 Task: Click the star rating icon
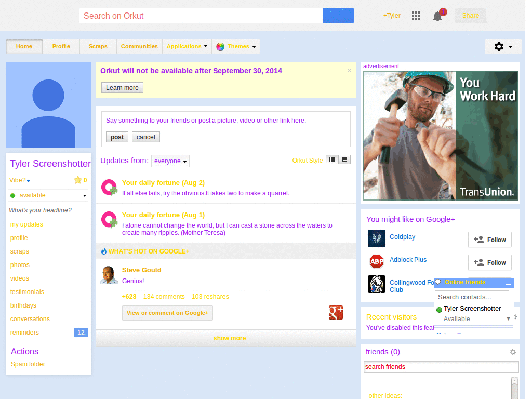(78, 180)
